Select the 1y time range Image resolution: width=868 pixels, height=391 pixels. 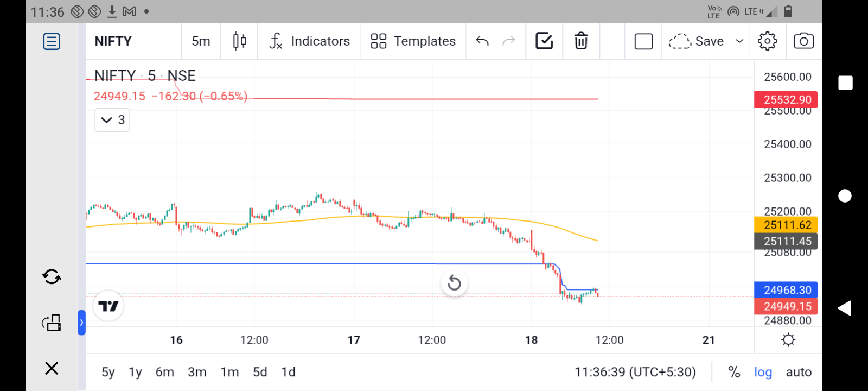point(135,372)
